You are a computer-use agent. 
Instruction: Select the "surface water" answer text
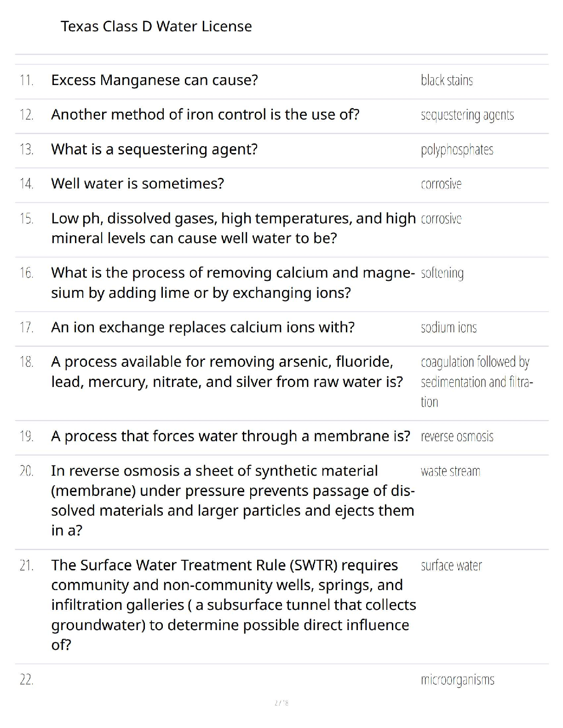(451, 566)
